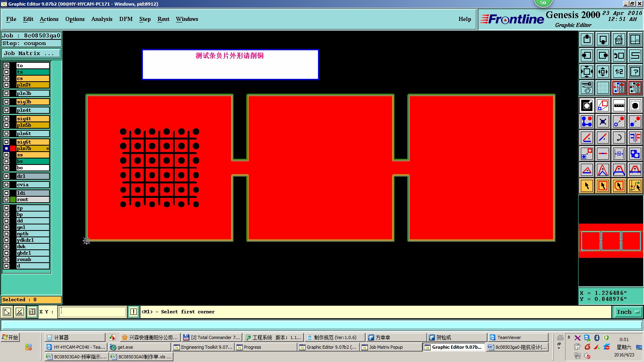The image size is (644, 362).
Task: Click the pan down view icon
Action: tap(603, 39)
